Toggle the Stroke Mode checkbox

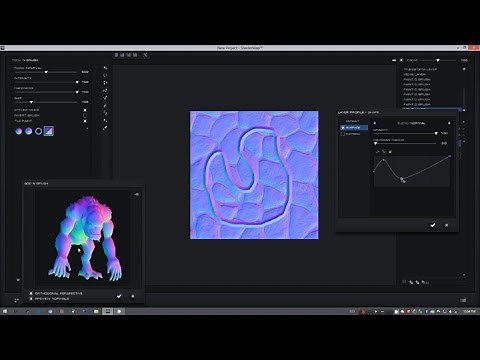(85, 110)
